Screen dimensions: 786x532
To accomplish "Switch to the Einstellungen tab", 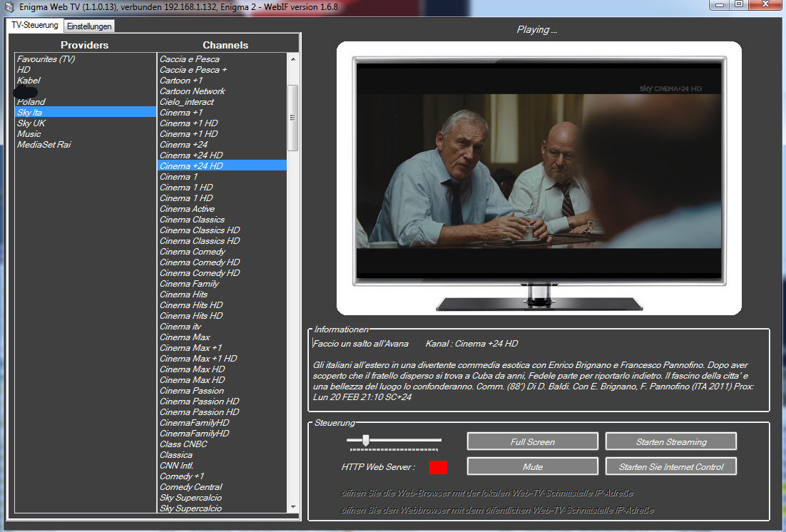I will point(89,26).
